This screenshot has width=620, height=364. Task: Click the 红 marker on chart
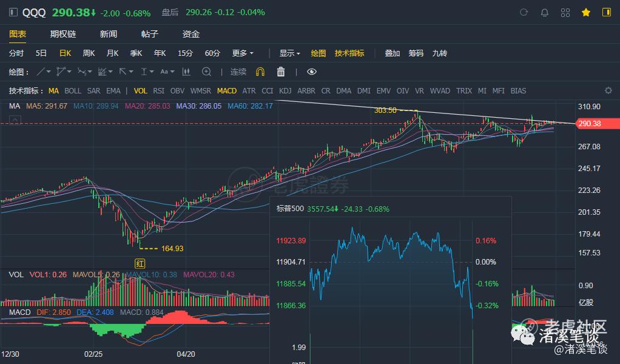pyautogui.click(x=140, y=263)
